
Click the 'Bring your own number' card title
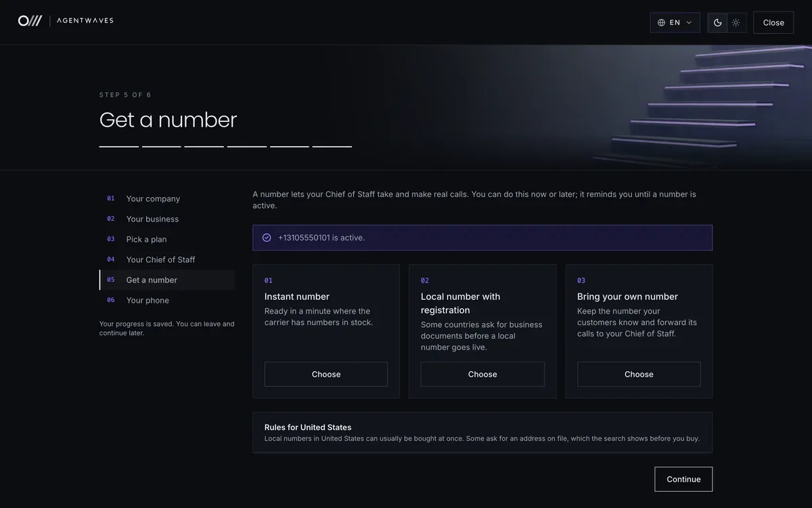[x=627, y=297]
